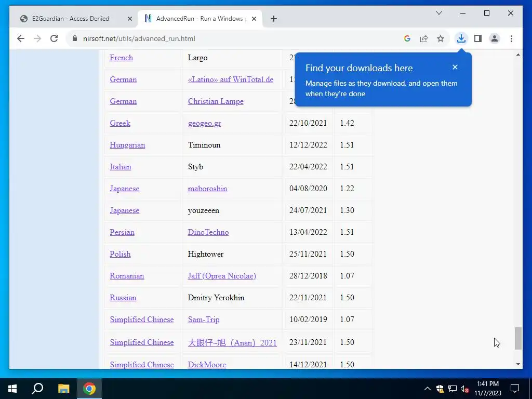
Task: Click the Google icon in address bar
Action: click(x=407, y=38)
